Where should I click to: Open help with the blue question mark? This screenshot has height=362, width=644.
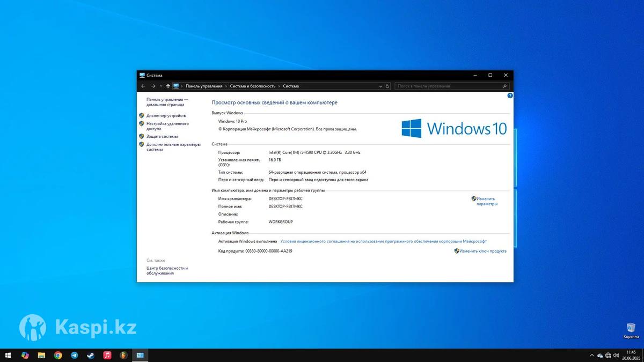[x=510, y=95]
